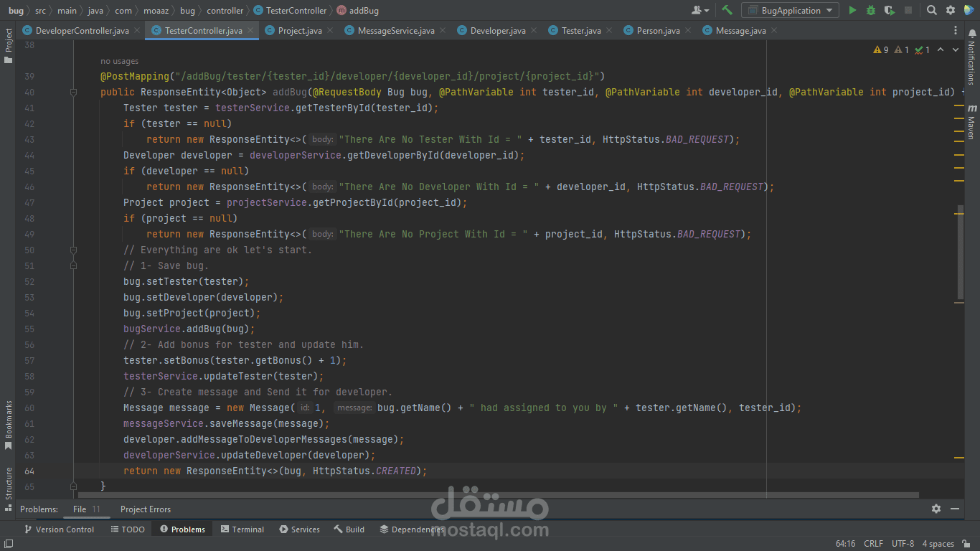Open the Project tool window sidebar
Viewport: 980px width, 551px height.
pos(9,47)
